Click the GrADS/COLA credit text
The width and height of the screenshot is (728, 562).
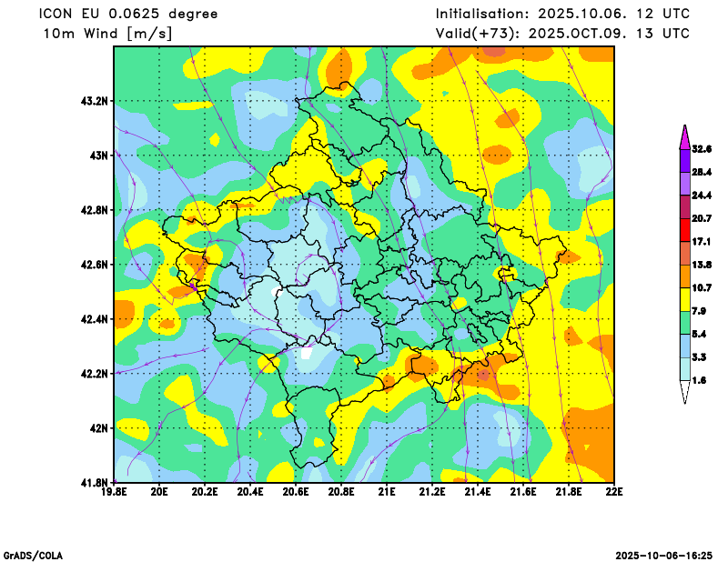33,555
